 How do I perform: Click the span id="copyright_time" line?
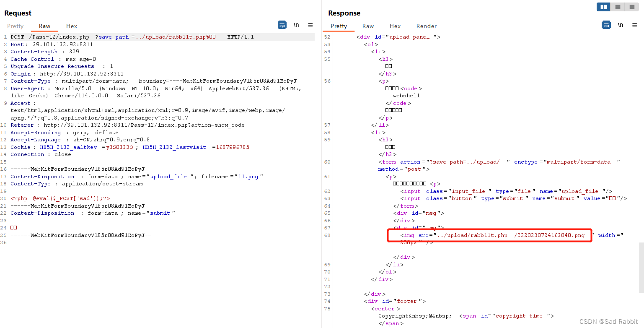[x=507, y=316]
